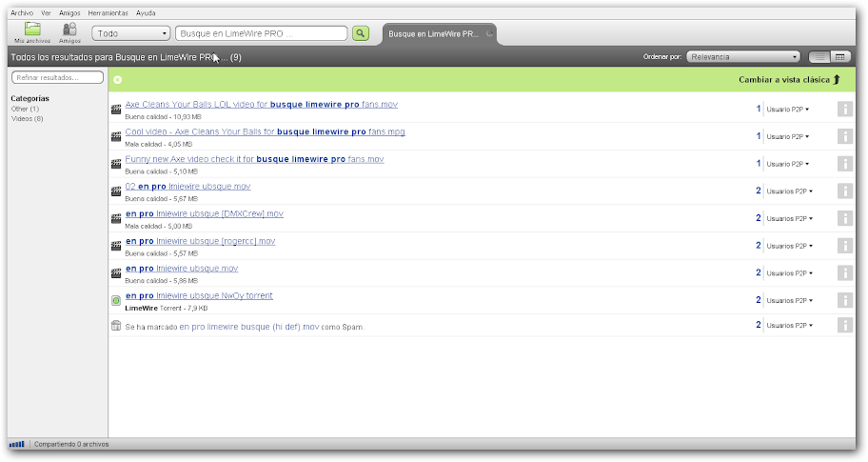Open the Relevancia sort dropdown
Viewport: 868px width, 462px height.
tap(743, 56)
